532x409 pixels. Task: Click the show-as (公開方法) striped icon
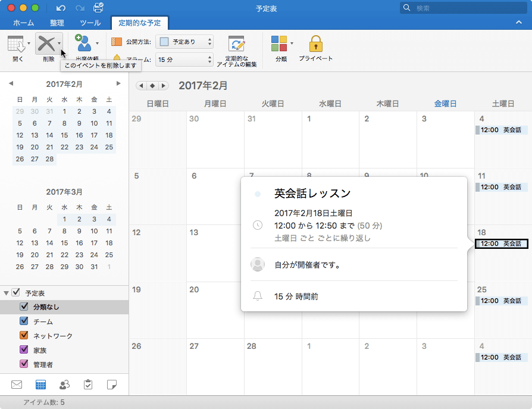click(117, 42)
